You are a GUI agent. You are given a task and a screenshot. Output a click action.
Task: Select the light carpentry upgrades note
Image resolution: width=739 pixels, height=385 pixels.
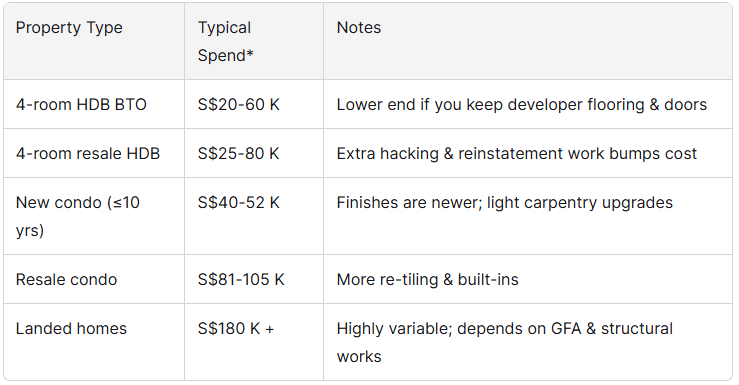coord(505,202)
